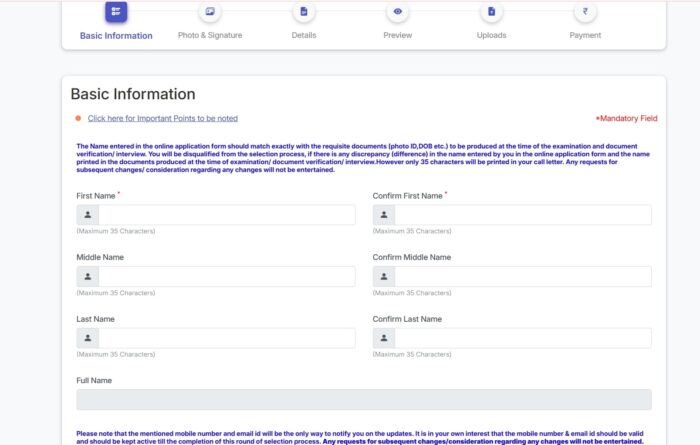Select the Last Name input field
Screen dimensions: 700x445
(x=226, y=338)
